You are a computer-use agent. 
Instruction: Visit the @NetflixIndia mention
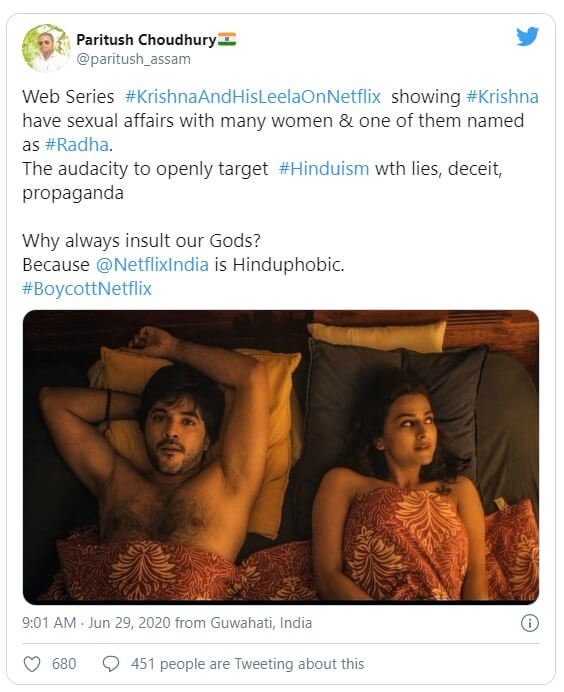click(x=152, y=265)
